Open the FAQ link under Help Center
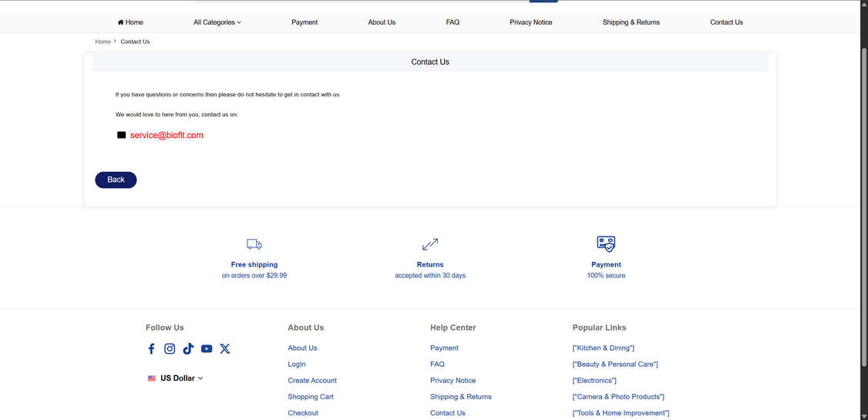Screen dimensions: 868x420 437,364
